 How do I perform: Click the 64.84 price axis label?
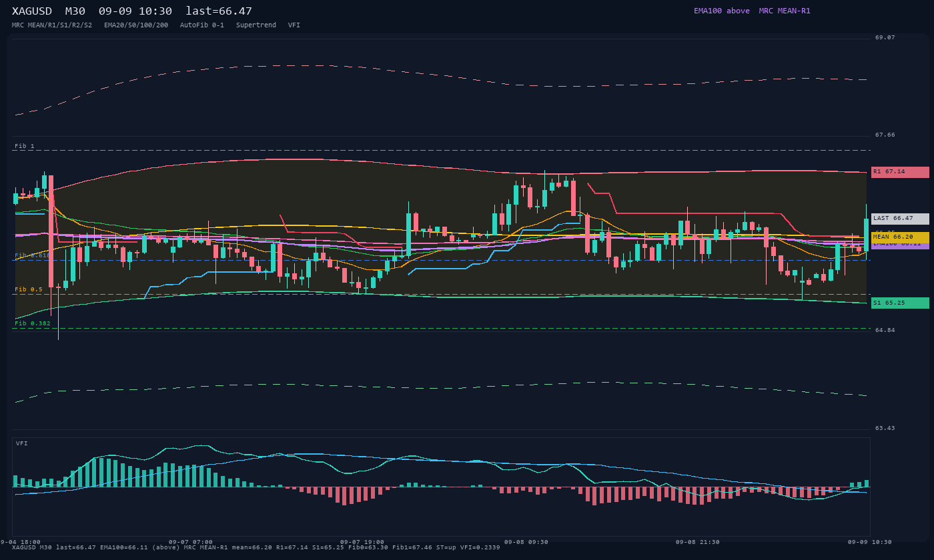click(885, 330)
